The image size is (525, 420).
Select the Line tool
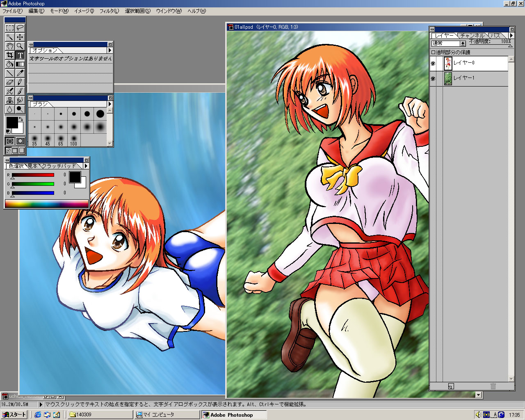tap(10, 73)
